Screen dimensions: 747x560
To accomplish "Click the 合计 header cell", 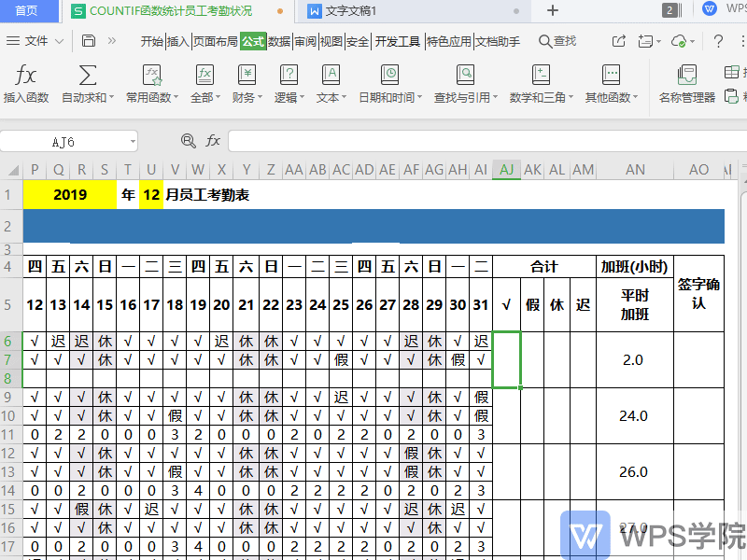I will [x=544, y=267].
